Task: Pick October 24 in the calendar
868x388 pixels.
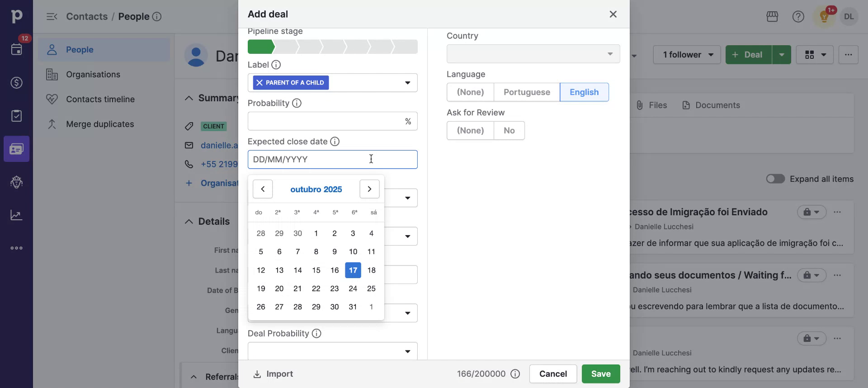Action: click(x=353, y=289)
